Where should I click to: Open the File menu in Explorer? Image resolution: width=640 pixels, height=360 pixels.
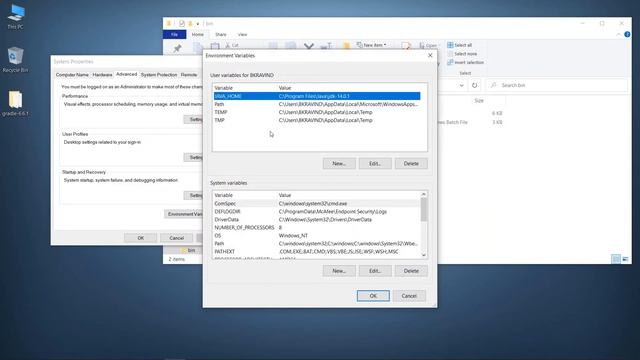(174, 34)
